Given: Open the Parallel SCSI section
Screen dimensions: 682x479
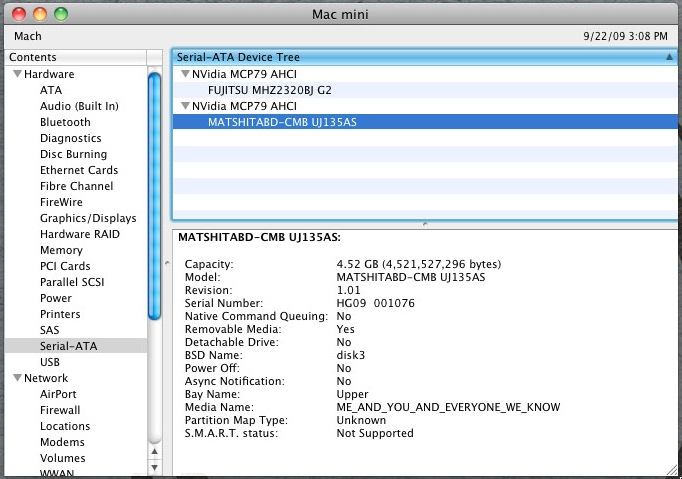Looking at the screenshot, I should (x=72, y=282).
